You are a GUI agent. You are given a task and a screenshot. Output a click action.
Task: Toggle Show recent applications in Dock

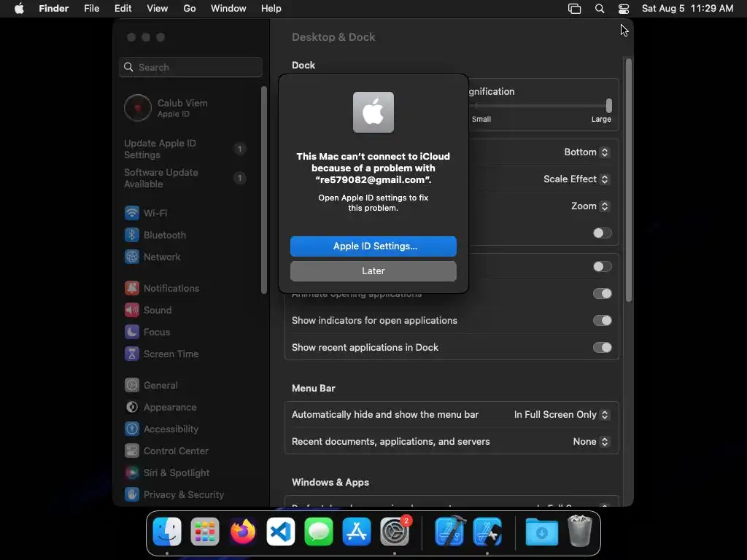click(602, 348)
